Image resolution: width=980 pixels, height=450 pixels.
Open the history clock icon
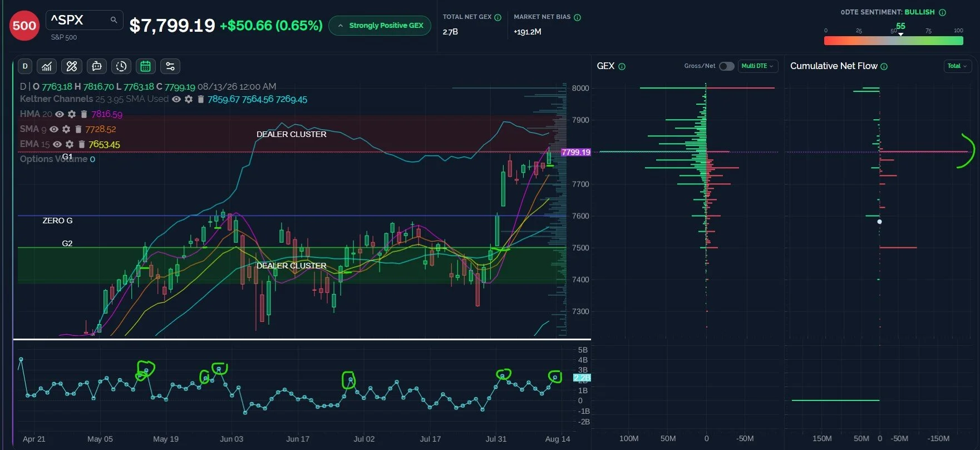(121, 66)
